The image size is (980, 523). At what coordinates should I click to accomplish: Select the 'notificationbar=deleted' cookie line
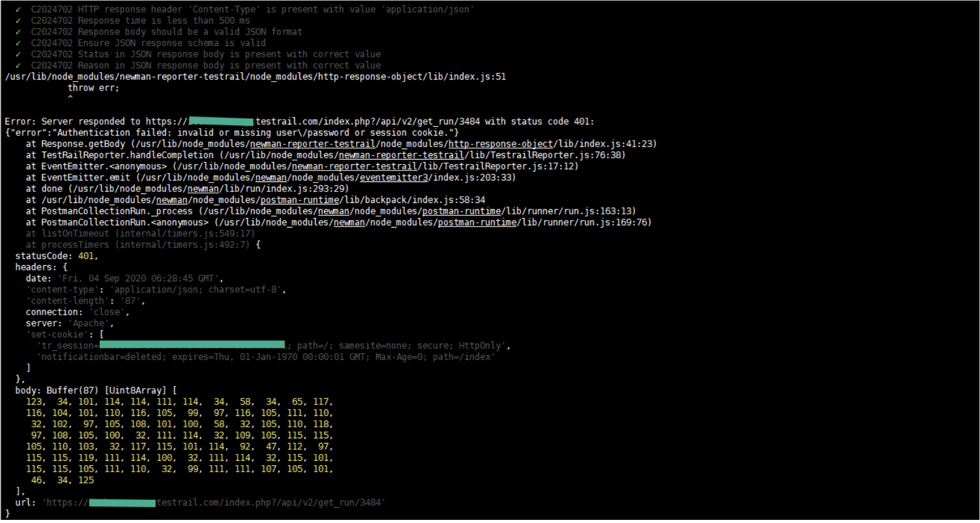pos(265,357)
